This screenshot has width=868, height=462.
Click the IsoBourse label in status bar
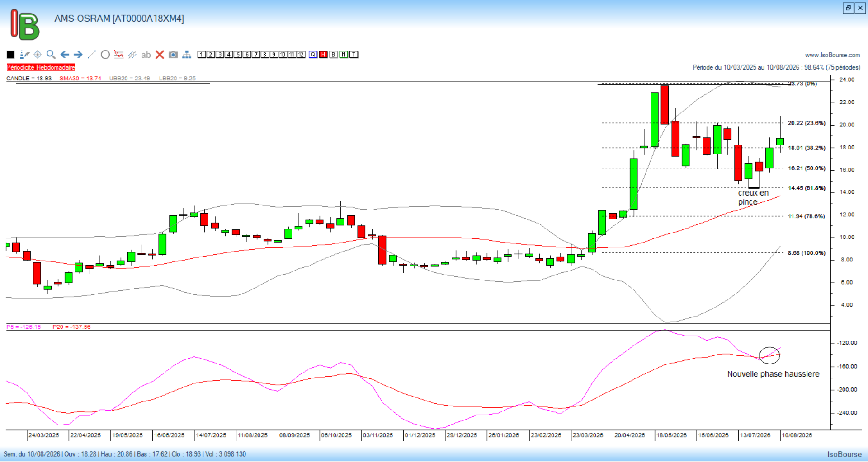pos(844,454)
